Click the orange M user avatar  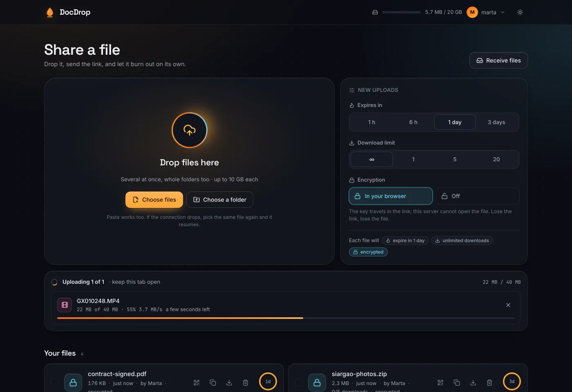tap(472, 12)
